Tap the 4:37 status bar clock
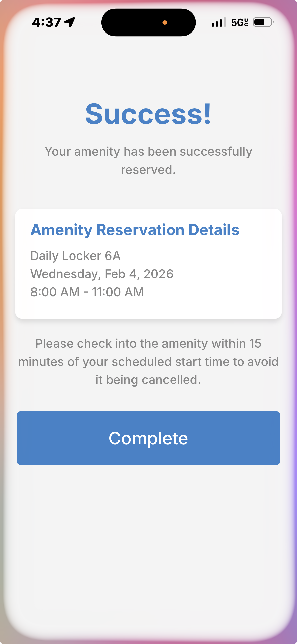 pyautogui.click(x=47, y=22)
